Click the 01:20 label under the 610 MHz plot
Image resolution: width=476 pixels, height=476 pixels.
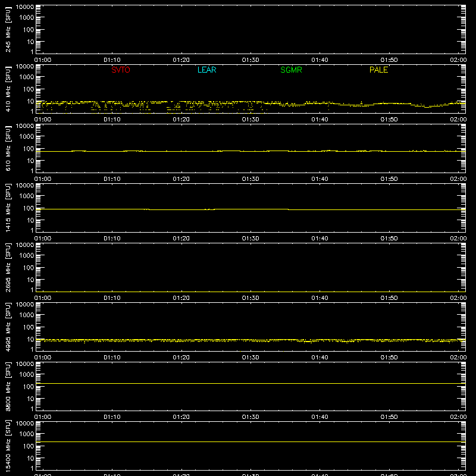point(181,179)
